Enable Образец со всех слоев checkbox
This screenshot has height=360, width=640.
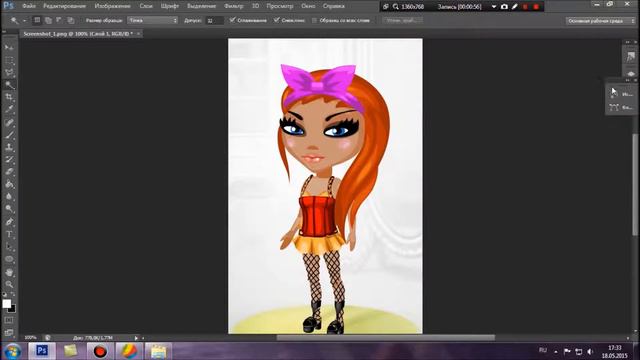[x=314, y=20]
